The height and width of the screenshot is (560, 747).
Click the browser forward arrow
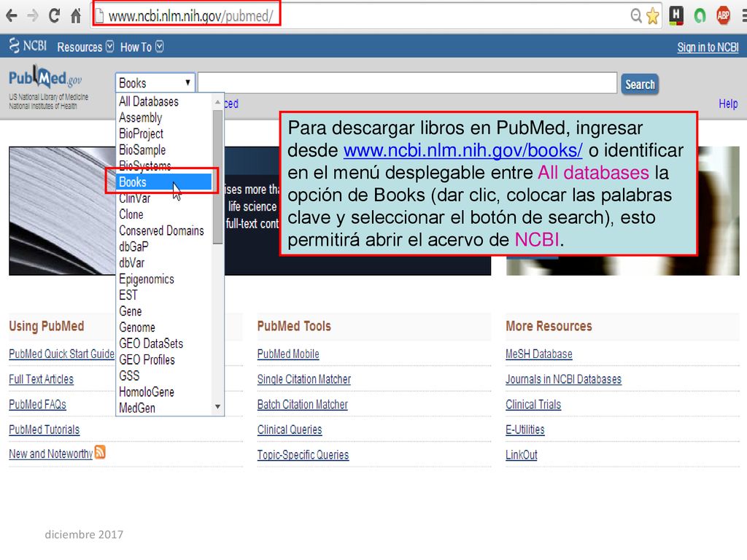32,16
